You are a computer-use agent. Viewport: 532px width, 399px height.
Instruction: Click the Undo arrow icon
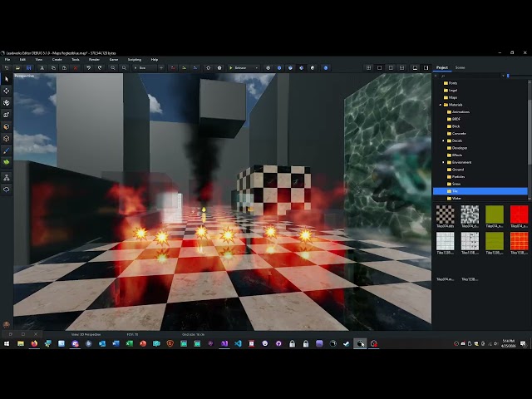[89, 68]
